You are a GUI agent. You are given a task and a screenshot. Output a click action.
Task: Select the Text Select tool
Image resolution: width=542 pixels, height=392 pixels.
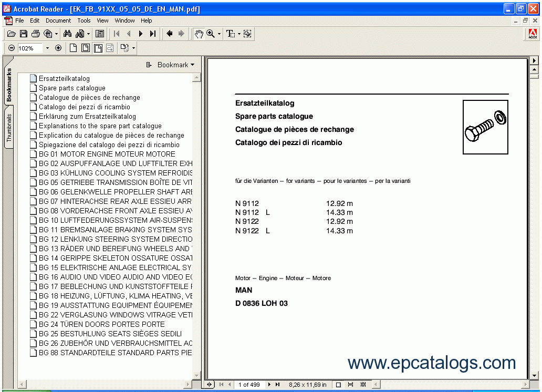click(230, 34)
